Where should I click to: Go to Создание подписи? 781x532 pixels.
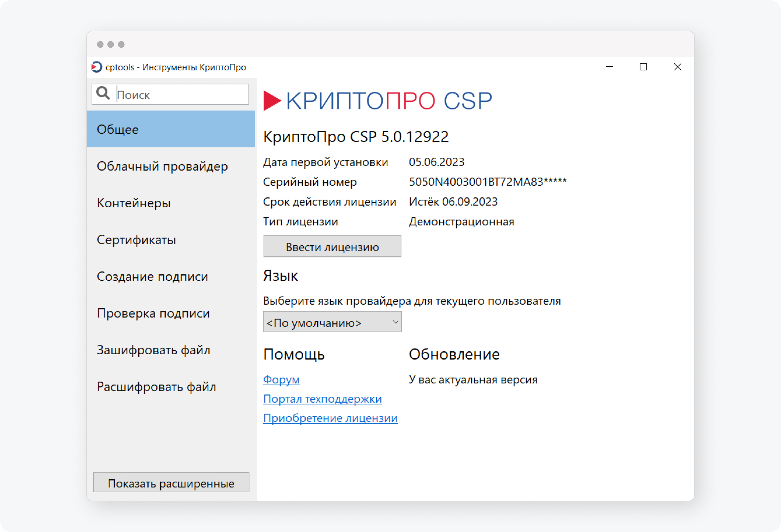click(x=171, y=277)
